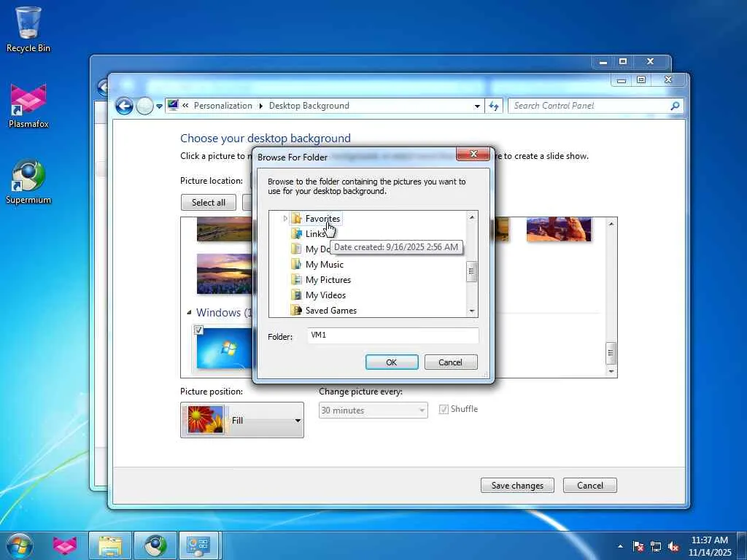Click the search magnifier icon
This screenshot has height=560, width=747.
pos(675,106)
